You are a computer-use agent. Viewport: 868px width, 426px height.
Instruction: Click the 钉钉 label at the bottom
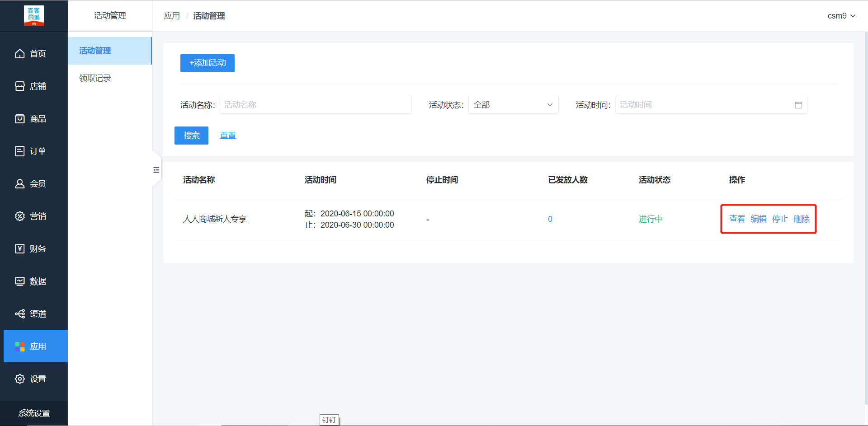click(329, 420)
